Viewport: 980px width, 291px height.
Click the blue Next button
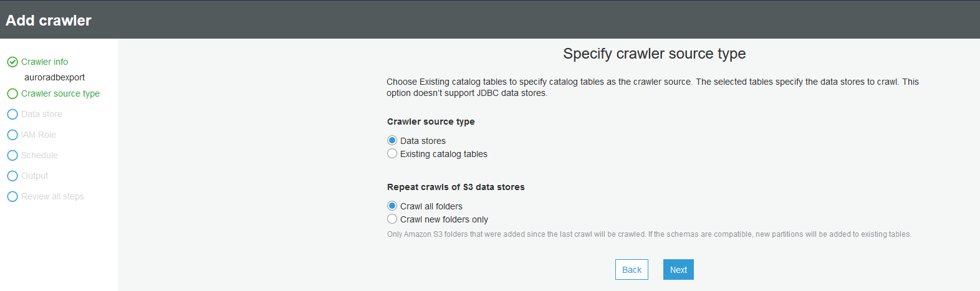[678, 270]
